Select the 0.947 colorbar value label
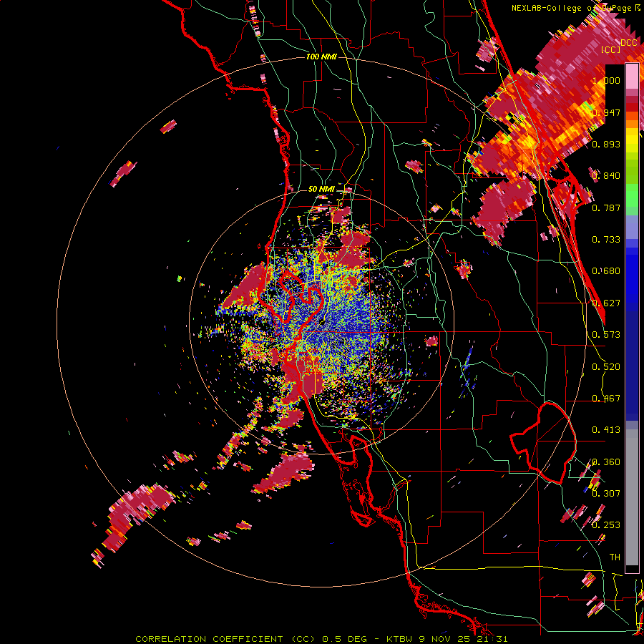 click(x=606, y=112)
